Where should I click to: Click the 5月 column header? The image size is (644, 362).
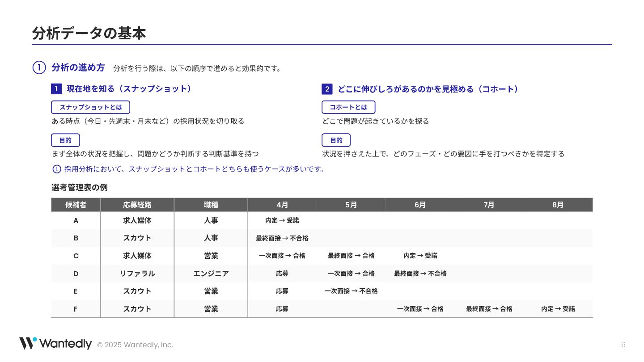coord(351,205)
